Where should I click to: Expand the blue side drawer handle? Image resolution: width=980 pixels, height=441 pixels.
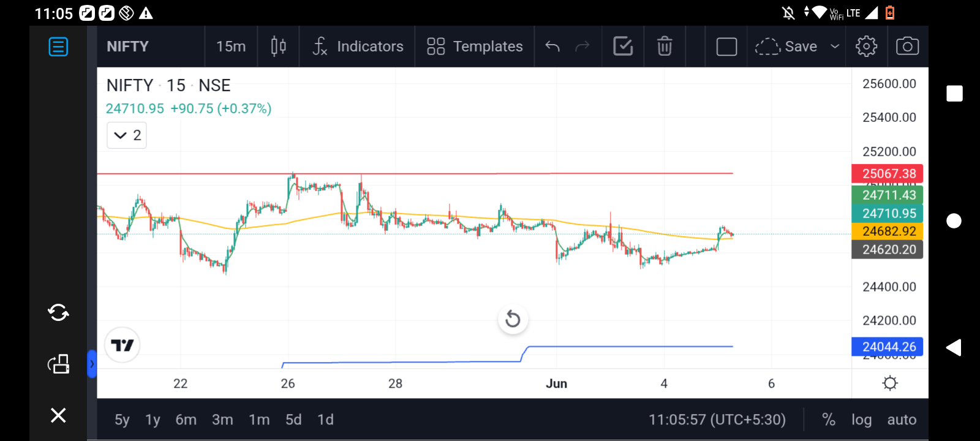(x=92, y=364)
